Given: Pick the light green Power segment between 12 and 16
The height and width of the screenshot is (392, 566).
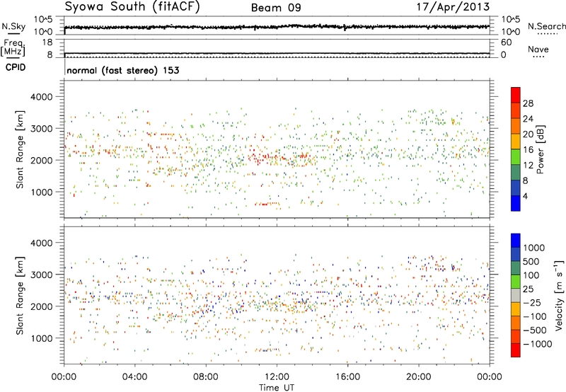Looking at the screenshot, I should tap(516, 157).
